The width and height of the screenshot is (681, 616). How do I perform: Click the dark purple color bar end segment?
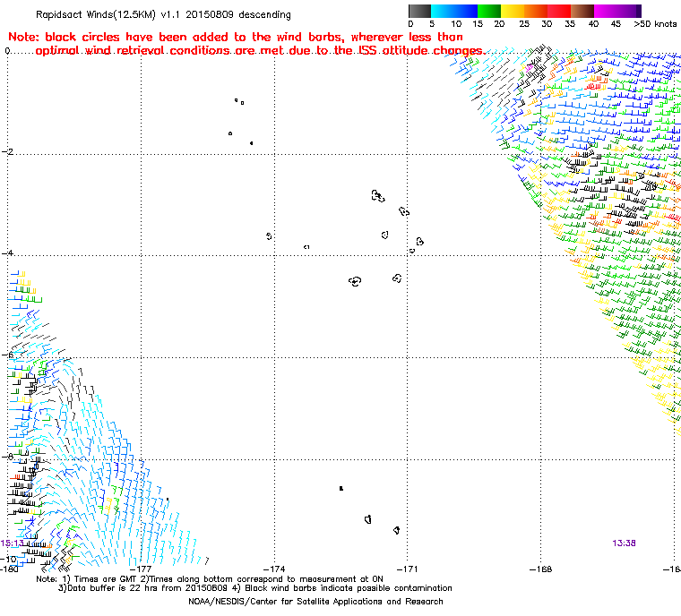pyautogui.click(x=639, y=11)
